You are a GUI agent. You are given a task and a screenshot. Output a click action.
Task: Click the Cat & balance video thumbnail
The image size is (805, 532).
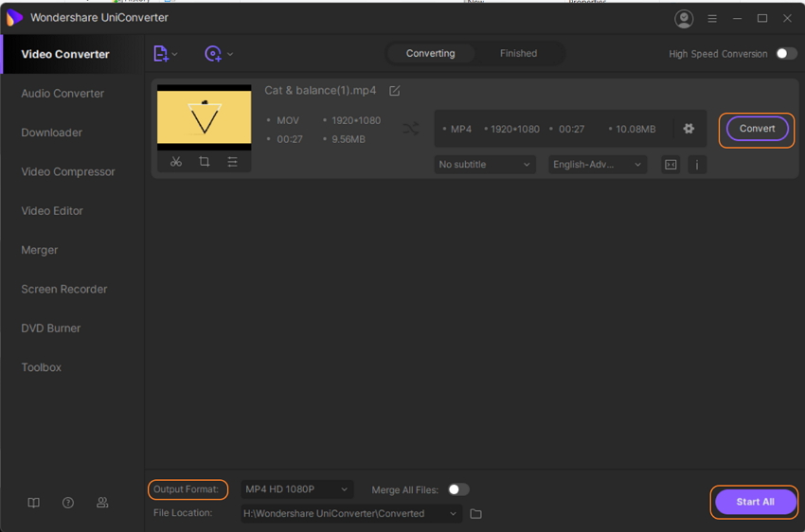coord(205,117)
